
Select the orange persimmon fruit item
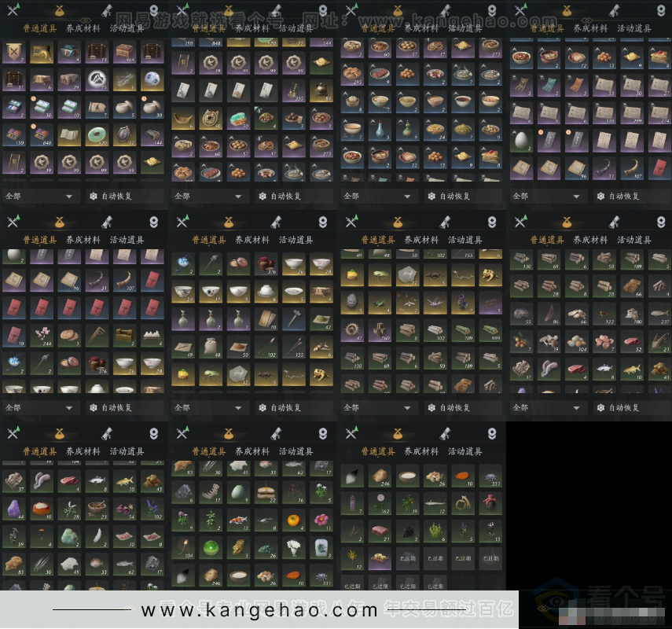pyautogui.click(x=294, y=520)
